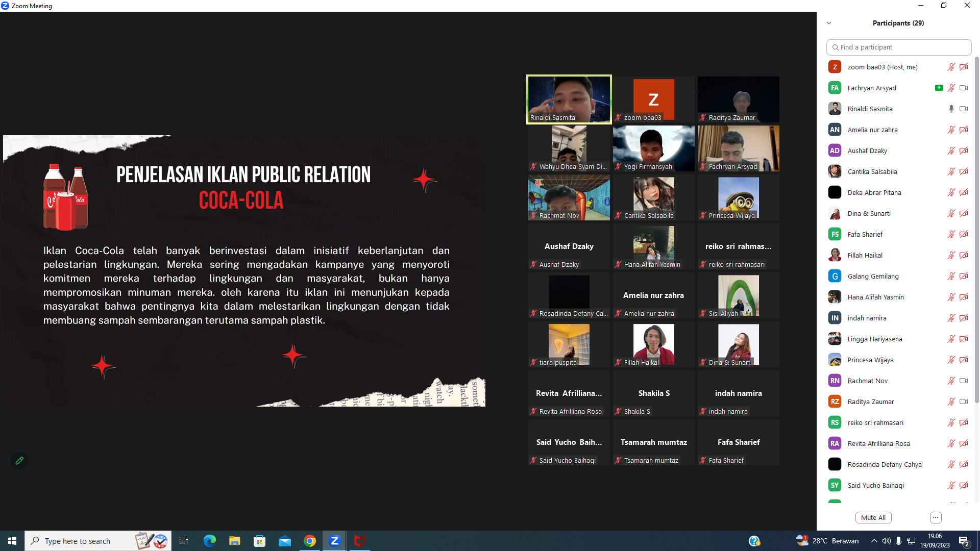This screenshot has width=980, height=551.
Task: Click the AD avatar for Aushaf Dzaky
Action: click(x=835, y=151)
